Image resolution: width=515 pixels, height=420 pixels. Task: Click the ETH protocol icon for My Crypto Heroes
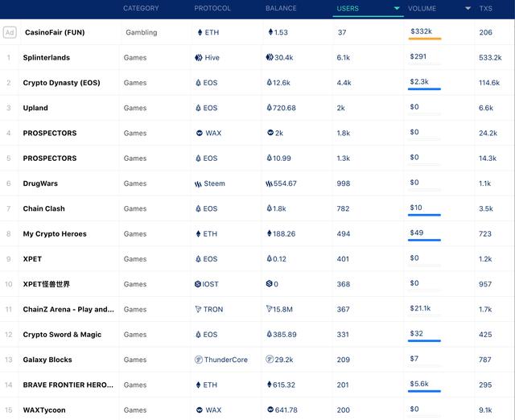[198, 234]
